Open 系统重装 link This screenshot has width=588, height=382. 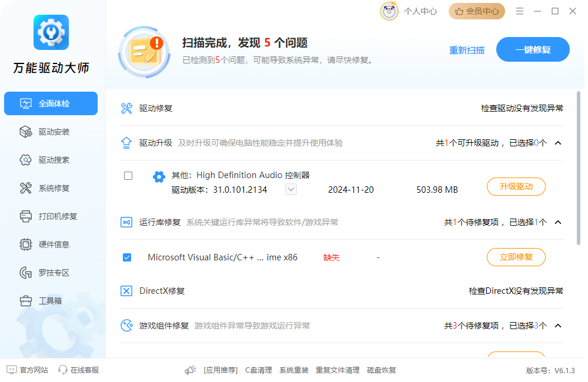coord(294,370)
